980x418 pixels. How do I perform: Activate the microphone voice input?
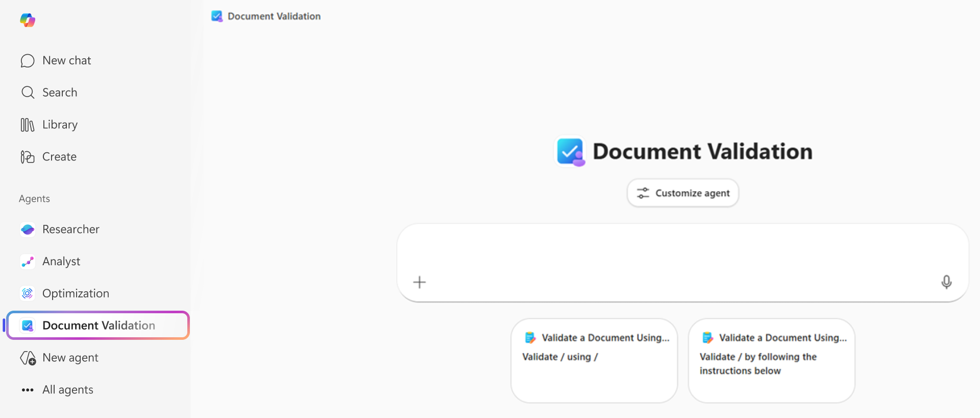point(946,282)
